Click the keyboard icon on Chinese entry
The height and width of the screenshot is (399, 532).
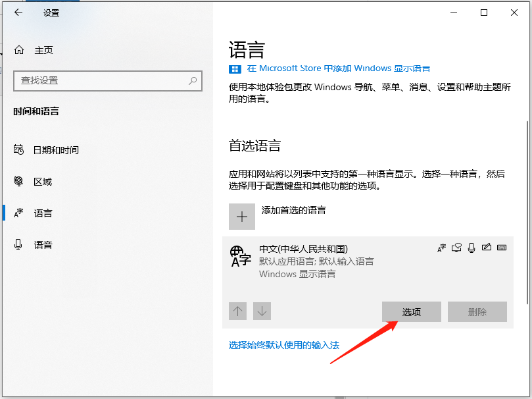point(502,248)
